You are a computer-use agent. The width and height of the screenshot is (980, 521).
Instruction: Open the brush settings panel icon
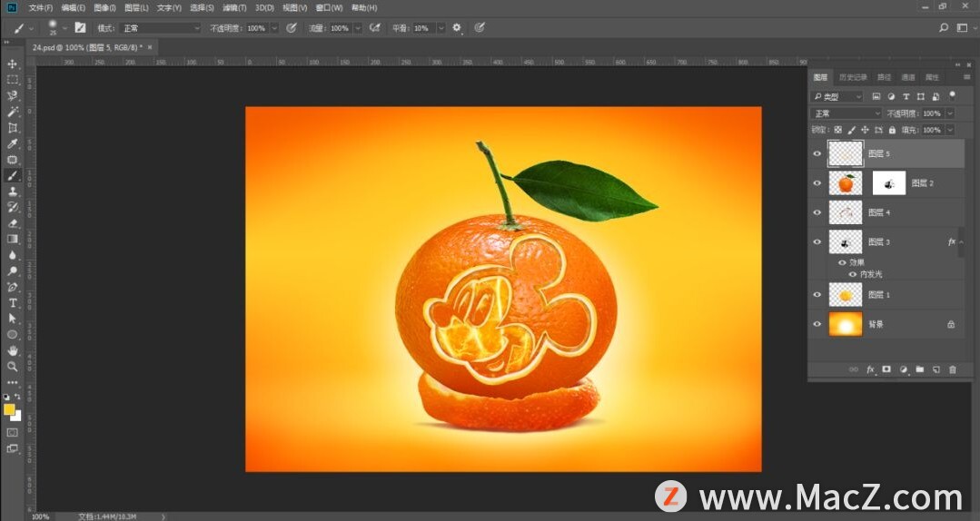tap(80, 27)
